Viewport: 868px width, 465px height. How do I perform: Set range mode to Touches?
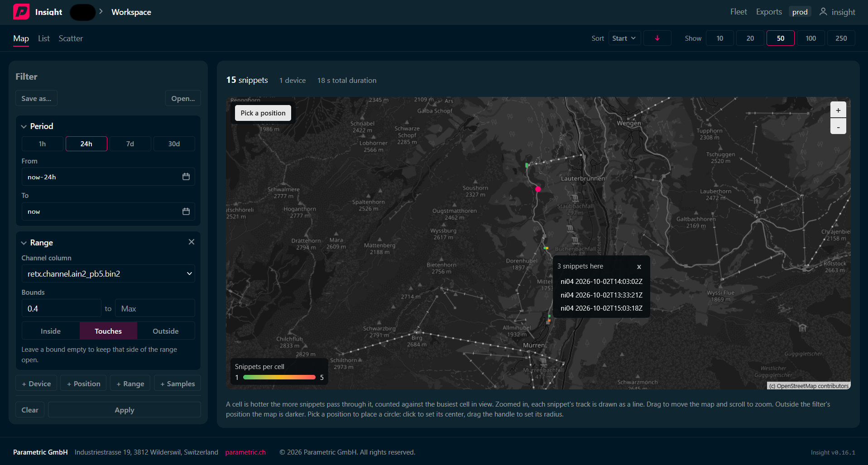[108, 331]
